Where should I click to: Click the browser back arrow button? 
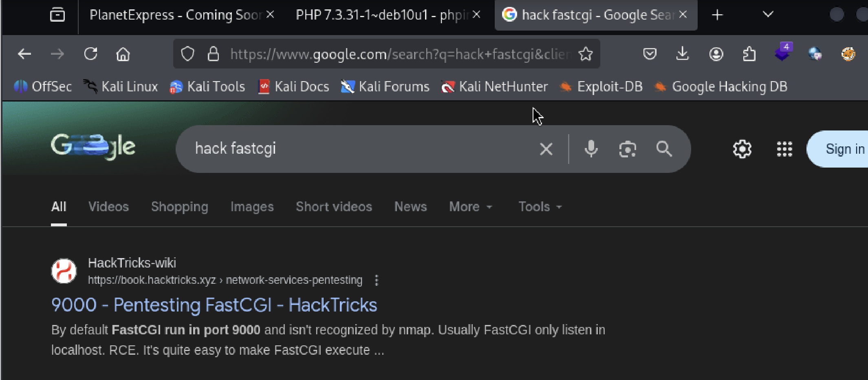pyautogui.click(x=24, y=54)
